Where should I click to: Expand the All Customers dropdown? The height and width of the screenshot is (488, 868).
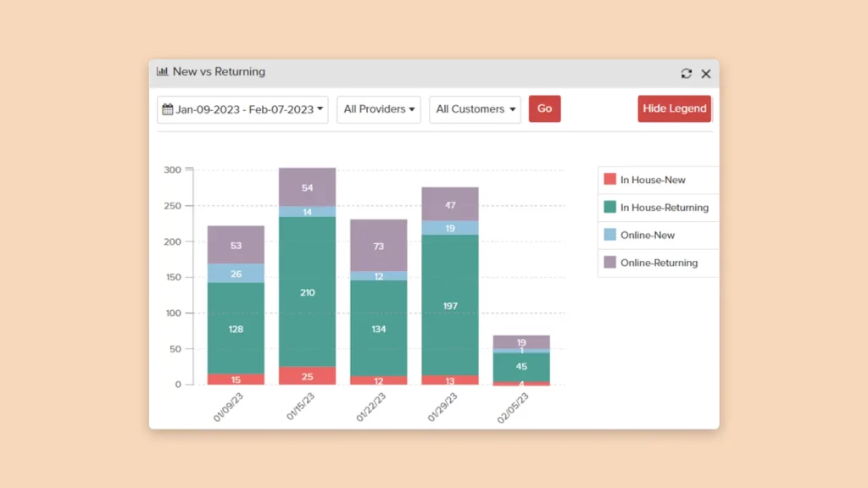(x=475, y=109)
